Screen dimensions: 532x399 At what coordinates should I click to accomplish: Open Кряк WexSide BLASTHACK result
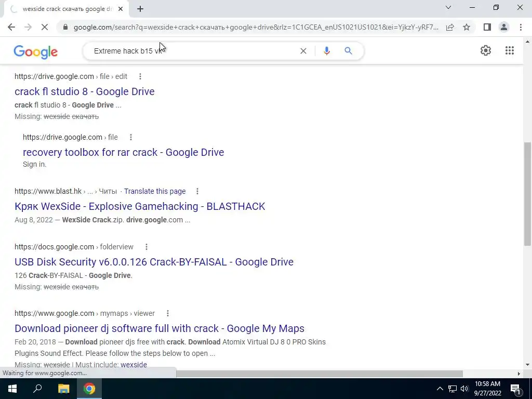tap(140, 206)
